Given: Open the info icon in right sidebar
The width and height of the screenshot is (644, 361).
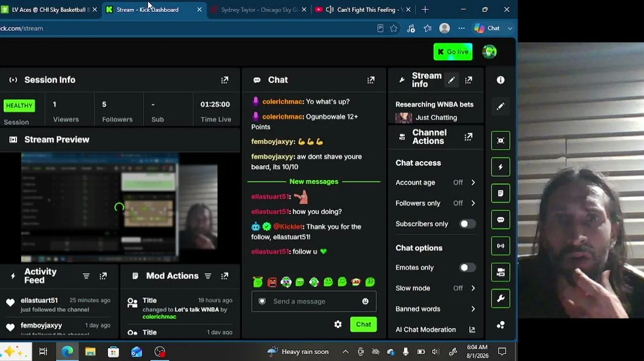Looking at the screenshot, I should [x=501, y=80].
